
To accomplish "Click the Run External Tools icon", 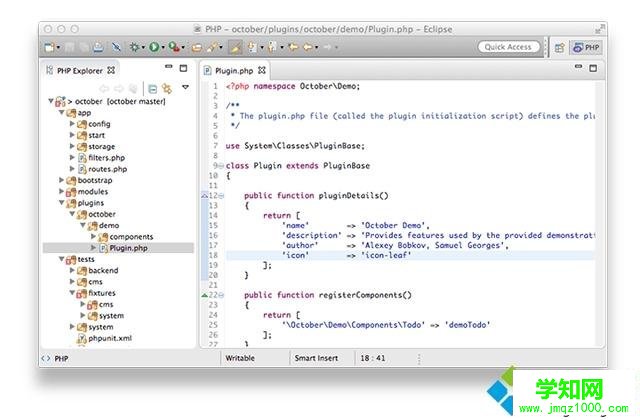I will [174, 47].
